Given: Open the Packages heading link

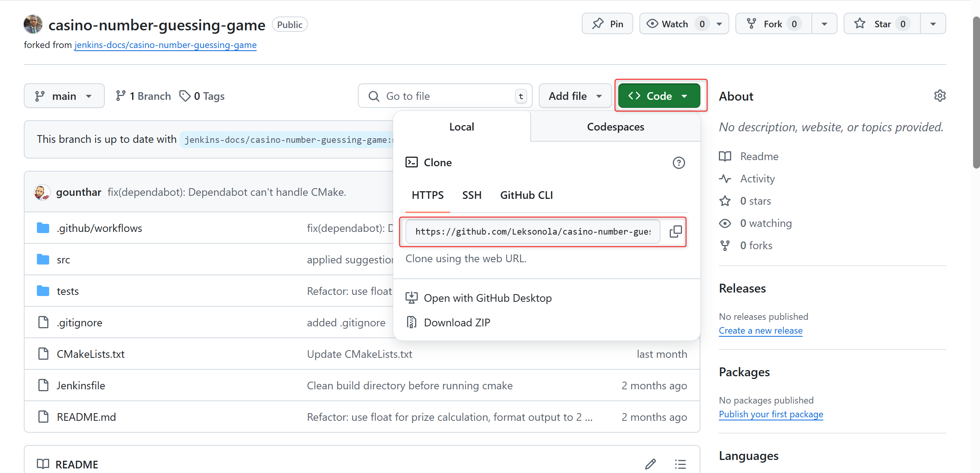Looking at the screenshot, I should 744,372.
